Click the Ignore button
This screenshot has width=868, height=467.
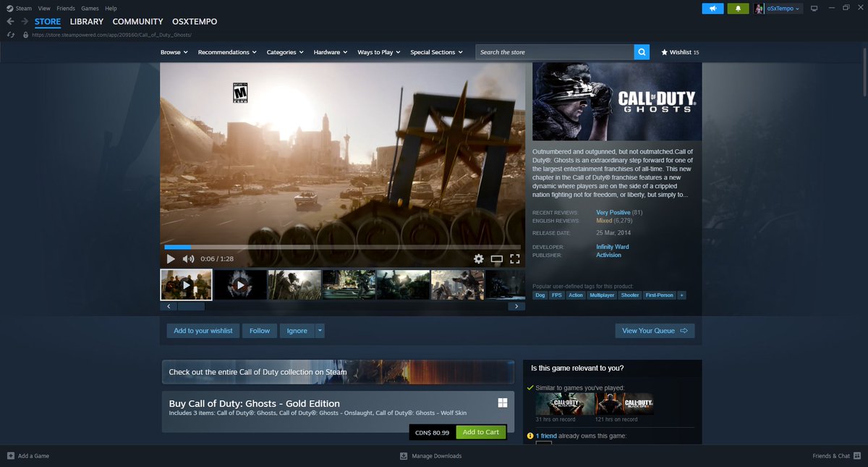coord(297,331)
